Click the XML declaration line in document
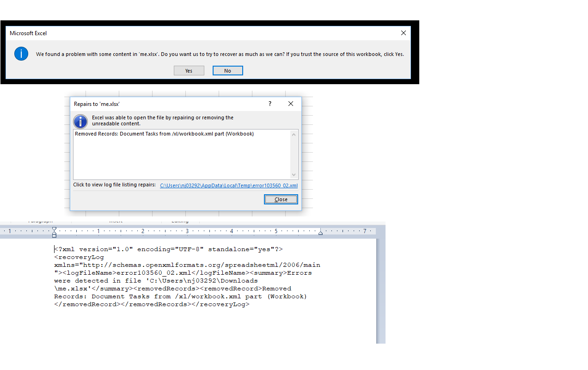The height and width of the screenshot is (370, 588). click(x=168, y=249)
